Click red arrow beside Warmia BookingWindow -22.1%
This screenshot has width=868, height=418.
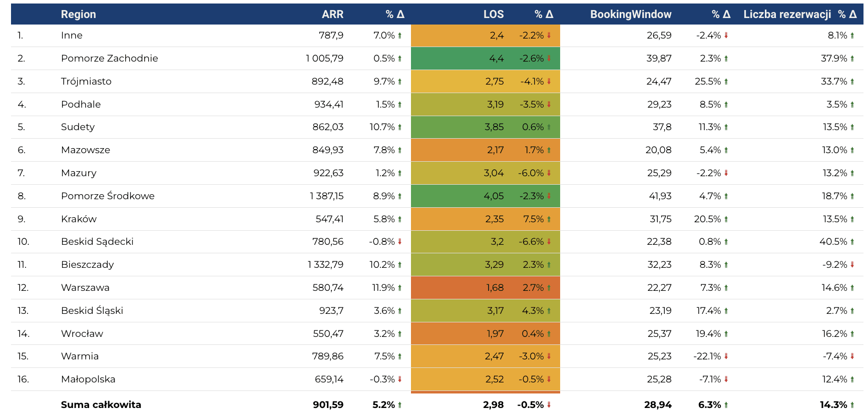pyautogui.click(x=726, y=356)
